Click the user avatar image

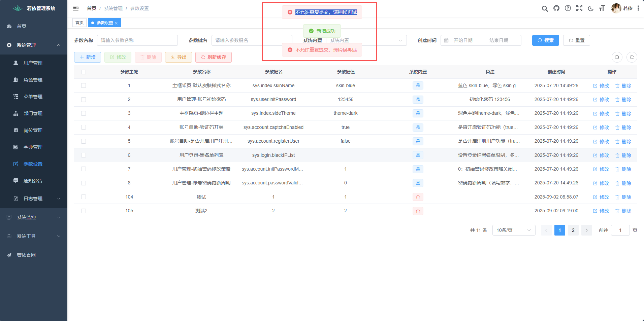coord(616,8)
